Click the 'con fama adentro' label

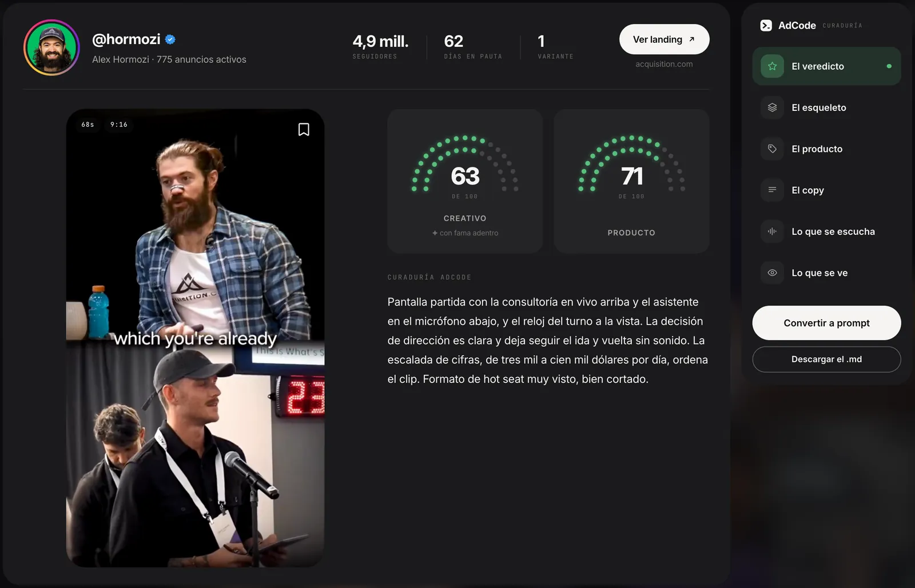[465, 233]
